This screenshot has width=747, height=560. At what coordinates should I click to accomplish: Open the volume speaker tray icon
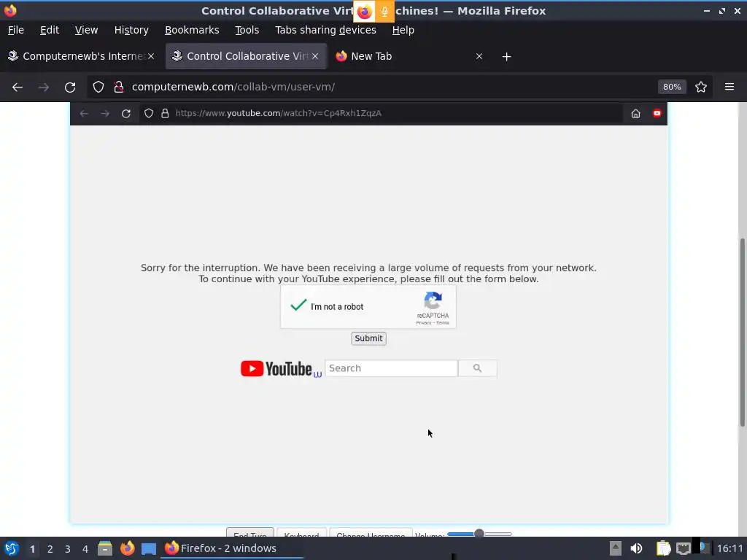point(636,548)
